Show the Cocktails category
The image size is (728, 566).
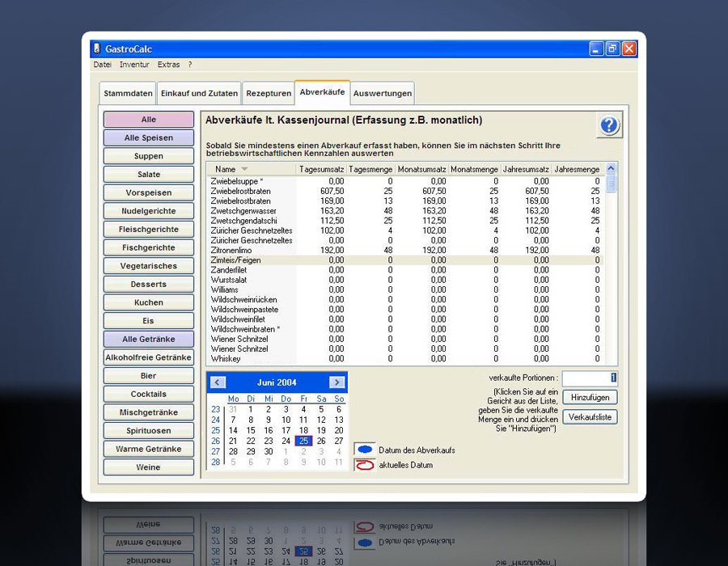point(149,394)
